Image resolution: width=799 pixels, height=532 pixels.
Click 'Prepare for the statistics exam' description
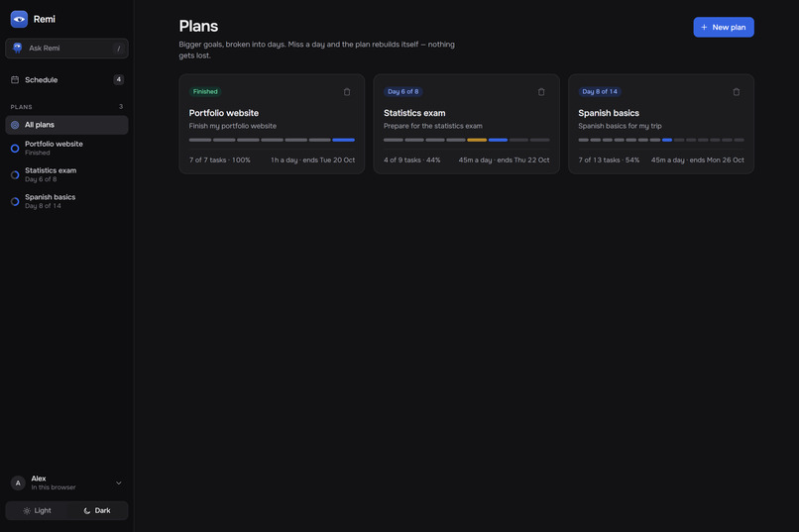(x=433, y=126)
